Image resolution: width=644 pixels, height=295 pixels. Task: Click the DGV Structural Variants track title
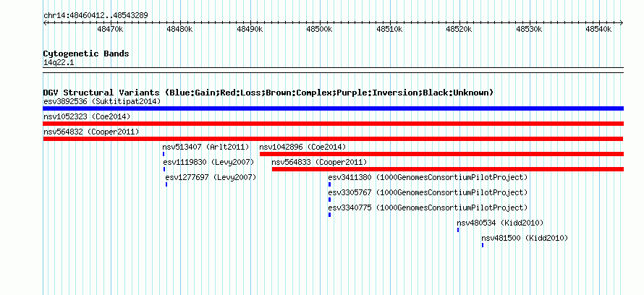point(268,93)
